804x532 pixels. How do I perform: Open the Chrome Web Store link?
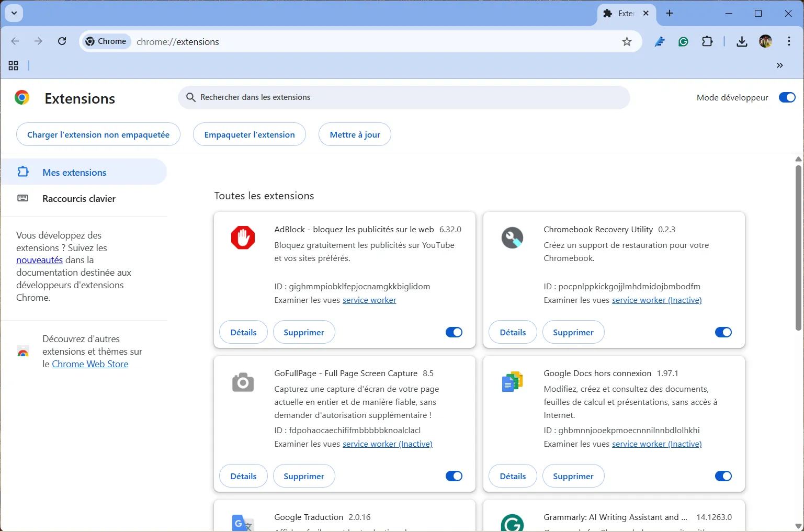89,364
